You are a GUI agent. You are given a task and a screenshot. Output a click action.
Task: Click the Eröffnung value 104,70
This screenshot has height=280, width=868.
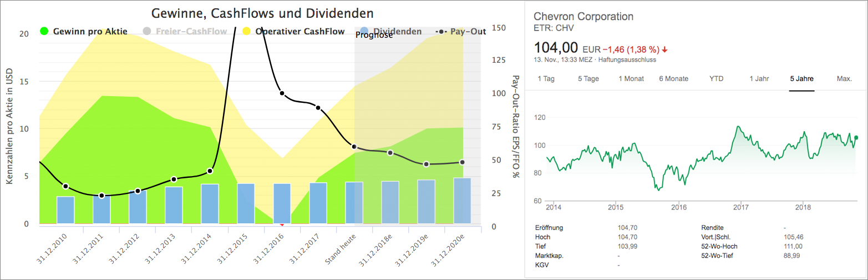(x=627, y=228)
